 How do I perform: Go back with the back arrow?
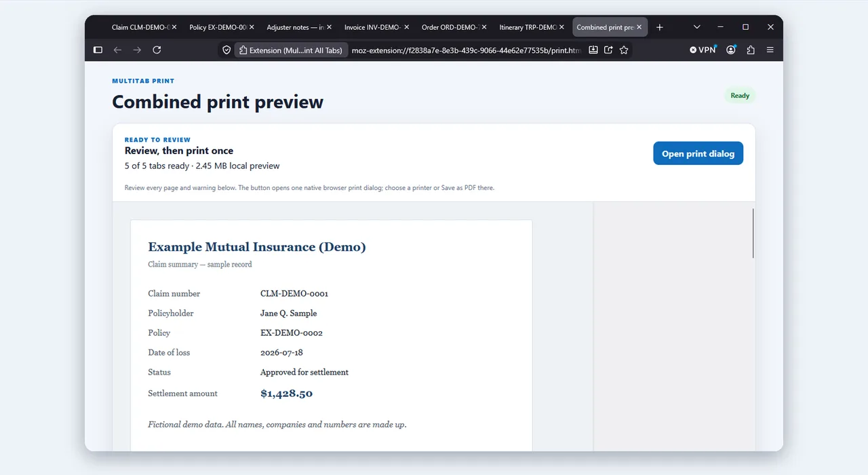point(117,50)
